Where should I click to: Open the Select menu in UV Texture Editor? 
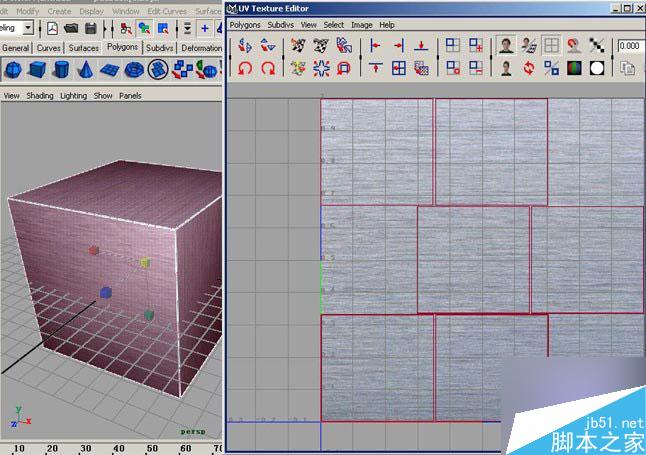[334, 25]
